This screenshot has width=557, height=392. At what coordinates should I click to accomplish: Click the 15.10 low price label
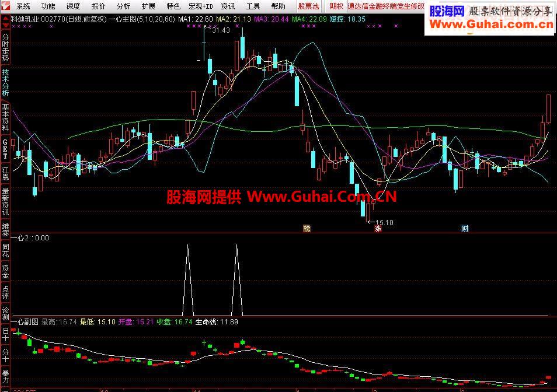pyautogui.click(x=384, y=223)
